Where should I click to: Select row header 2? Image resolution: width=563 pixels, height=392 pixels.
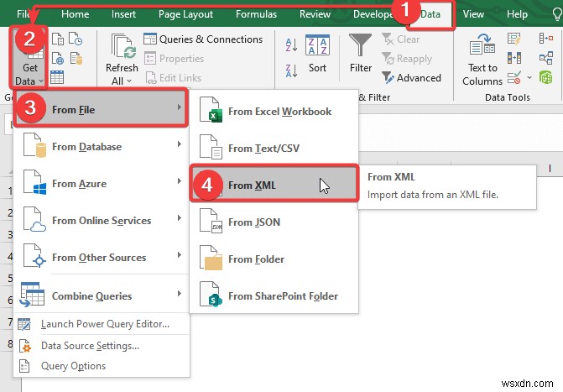coord(10,212)
